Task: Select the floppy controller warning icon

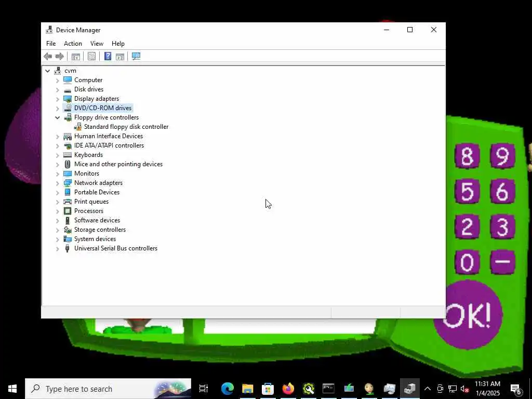Action: tap(78, 127)
